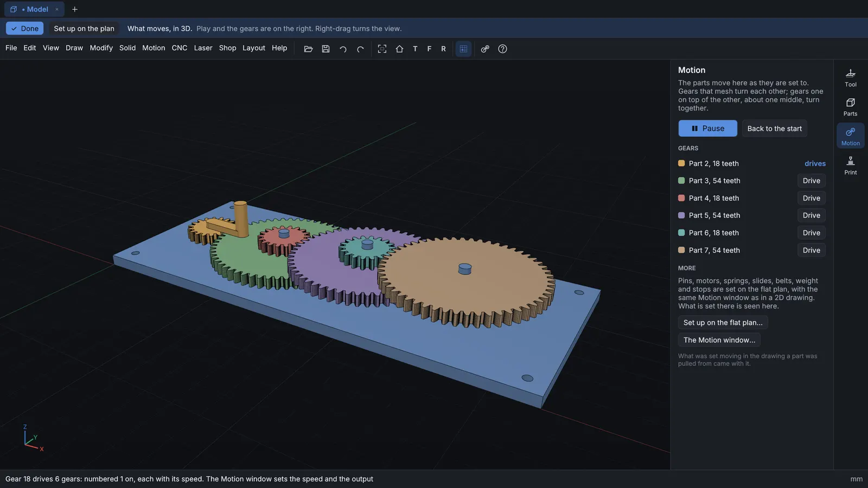Set Part 6 as Drive gear

coord(811,233)
